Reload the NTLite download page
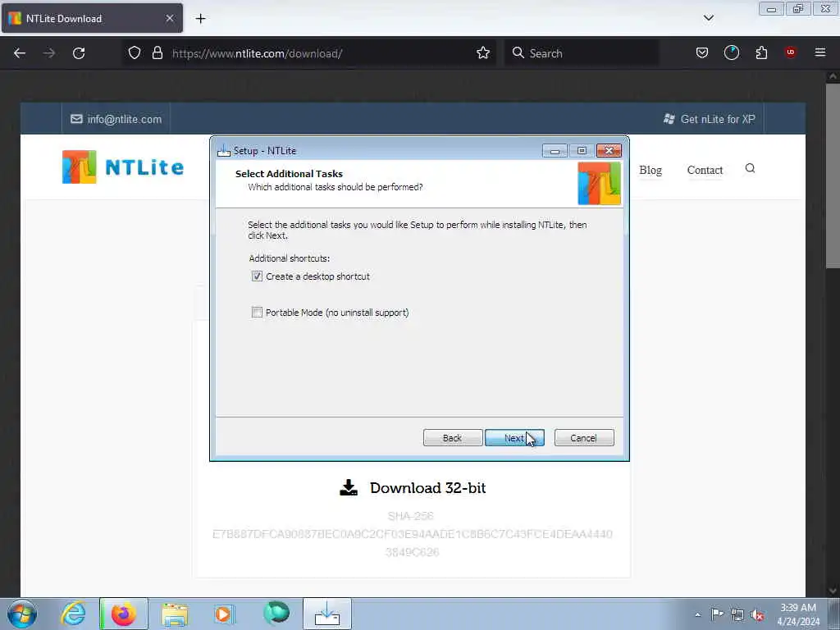The height and width of the screenshot is (630, 840). click(79, 53)
